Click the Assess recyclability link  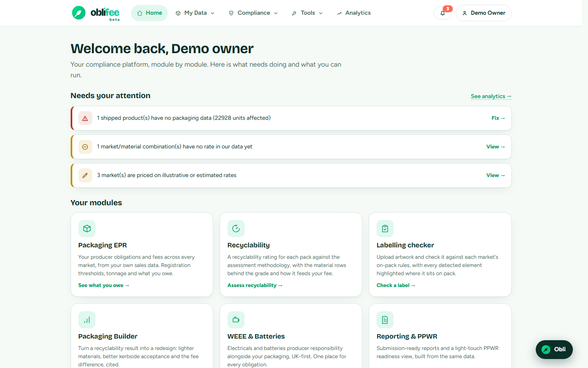click(x=255, y=285)
